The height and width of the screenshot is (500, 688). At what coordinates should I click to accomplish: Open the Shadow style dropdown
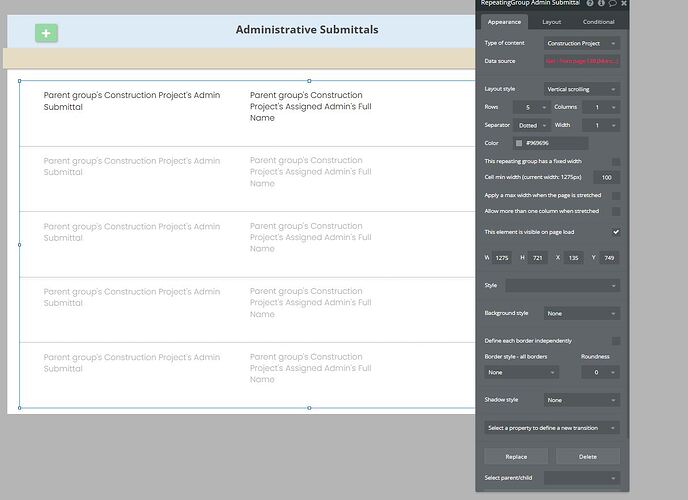tap(581, 400)
